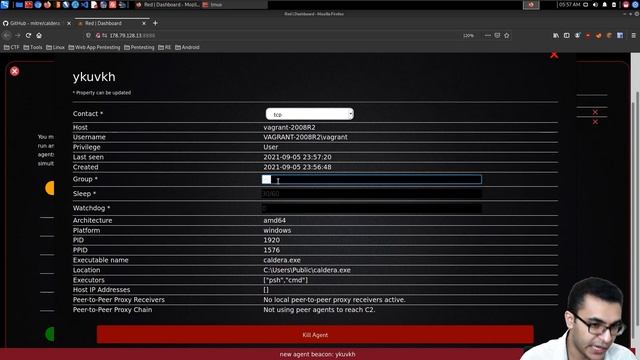Go back to the previous page
This screenshot has width=640, height=360.
coord(7,36)
